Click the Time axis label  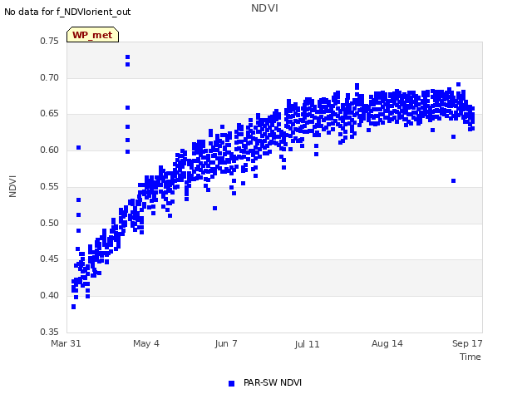[470, 357]
